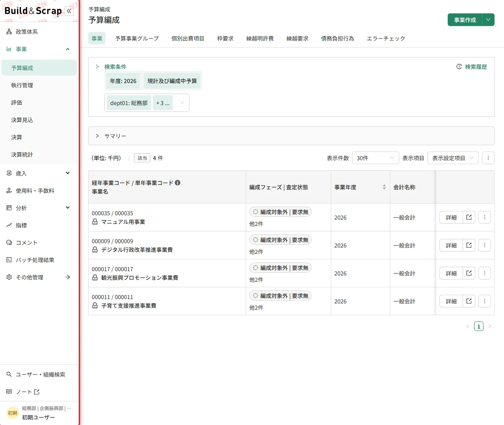The height and width of the screenshot is (425, 504).
Task: Open 詳細 for マニュアル用事業
Action: pyautogui.click(x=451, y=217)
